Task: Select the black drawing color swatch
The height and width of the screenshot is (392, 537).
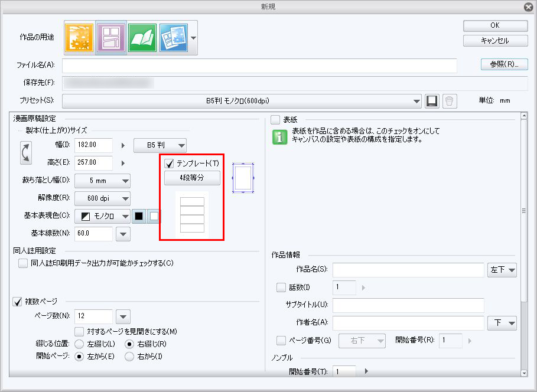Action: 139,216
